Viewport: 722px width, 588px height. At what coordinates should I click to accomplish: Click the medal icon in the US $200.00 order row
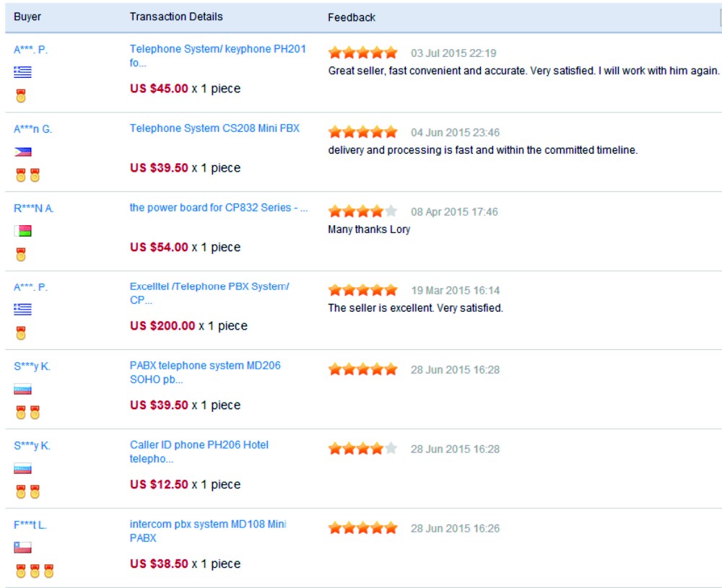21,333
